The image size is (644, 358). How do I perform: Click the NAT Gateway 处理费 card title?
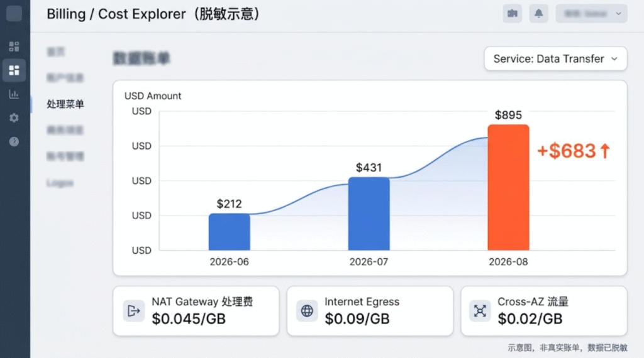pyautogui.click(x=203, y=302)
